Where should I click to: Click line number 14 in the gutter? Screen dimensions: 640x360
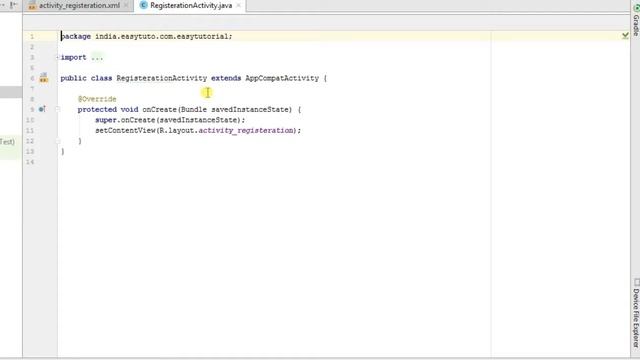point(30,162)
